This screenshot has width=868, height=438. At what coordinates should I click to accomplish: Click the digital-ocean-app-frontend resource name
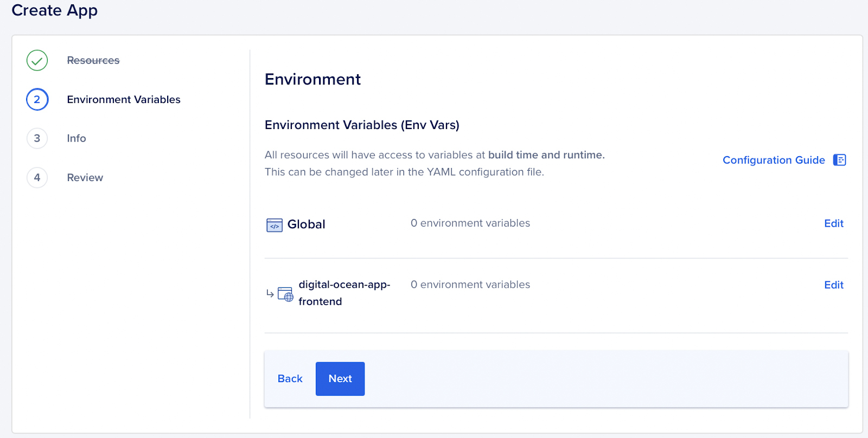(344, 293)
